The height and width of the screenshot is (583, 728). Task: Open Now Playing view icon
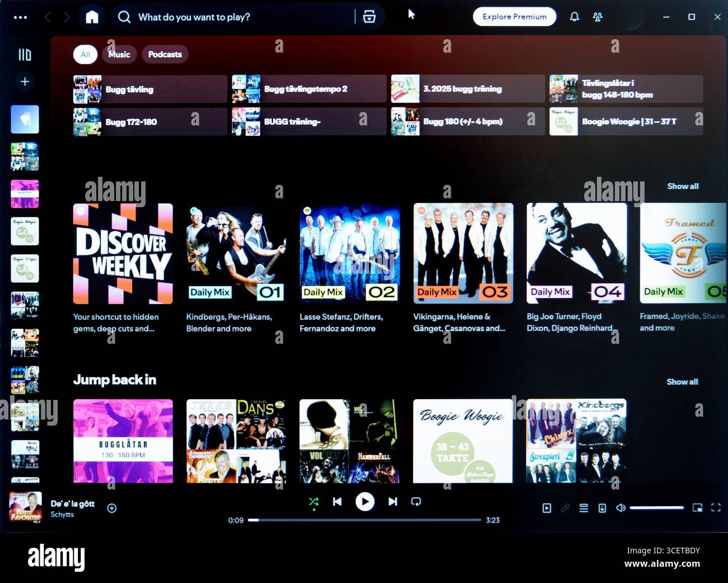[x=547, y=508]
